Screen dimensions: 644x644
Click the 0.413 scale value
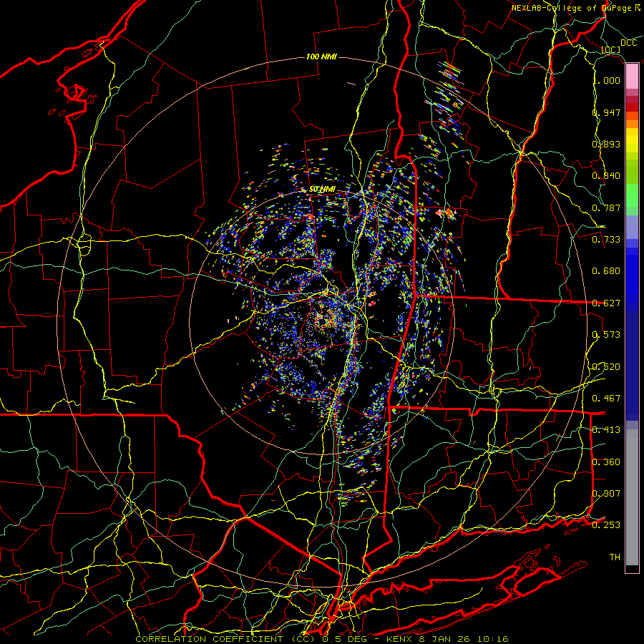[606, 430]
